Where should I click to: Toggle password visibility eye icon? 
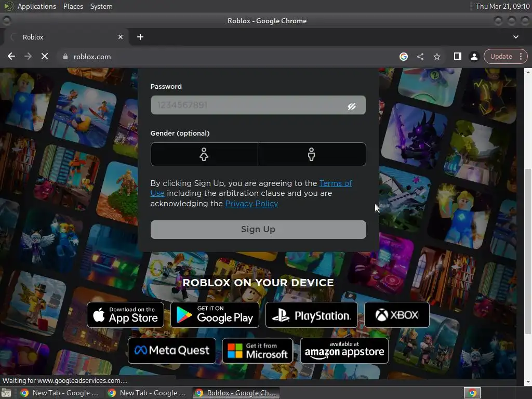352,107
